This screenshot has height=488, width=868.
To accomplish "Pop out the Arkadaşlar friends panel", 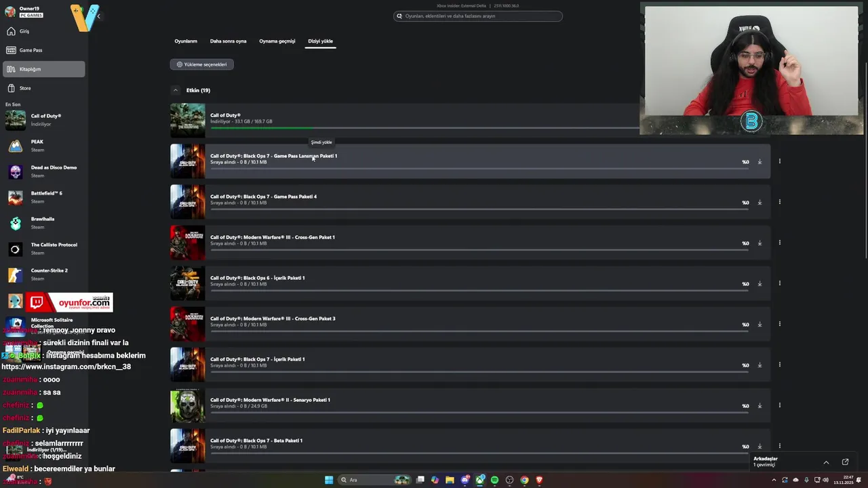I will point(845,462).
